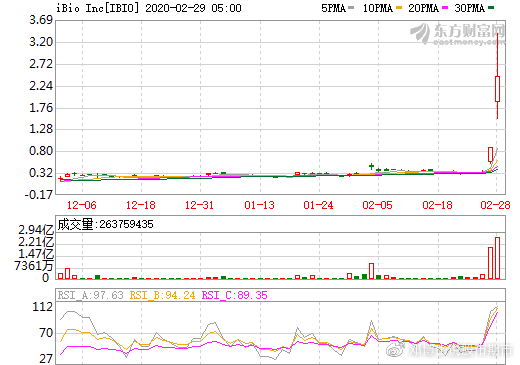Click the 12-18 date label
Viewport: 520px width, 365px height.
click(141, 205)
